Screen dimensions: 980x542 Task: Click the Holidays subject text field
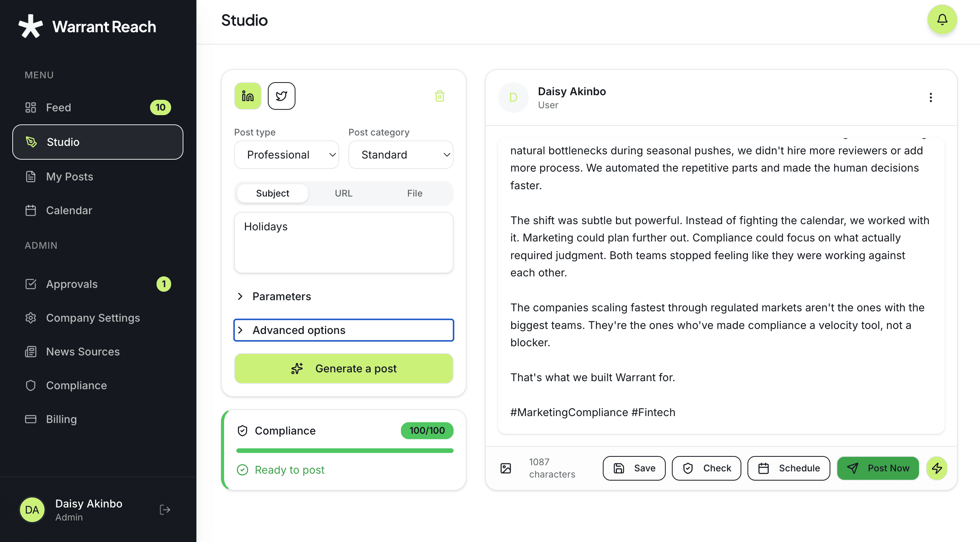tap(343, 243)
